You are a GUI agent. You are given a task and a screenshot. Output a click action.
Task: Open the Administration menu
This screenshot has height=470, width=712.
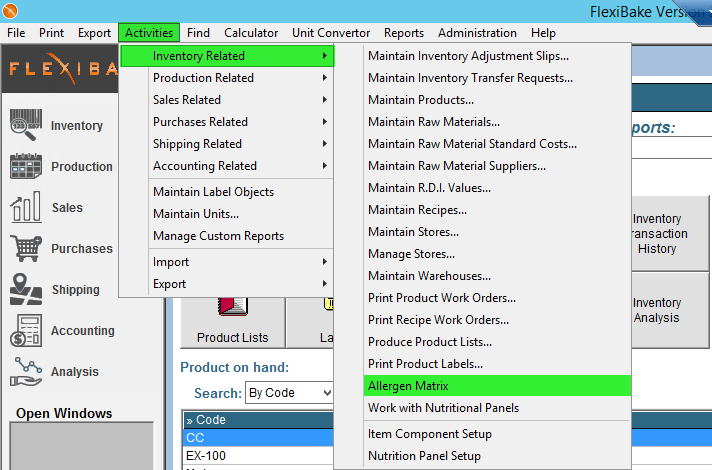(x=477, y=33)
